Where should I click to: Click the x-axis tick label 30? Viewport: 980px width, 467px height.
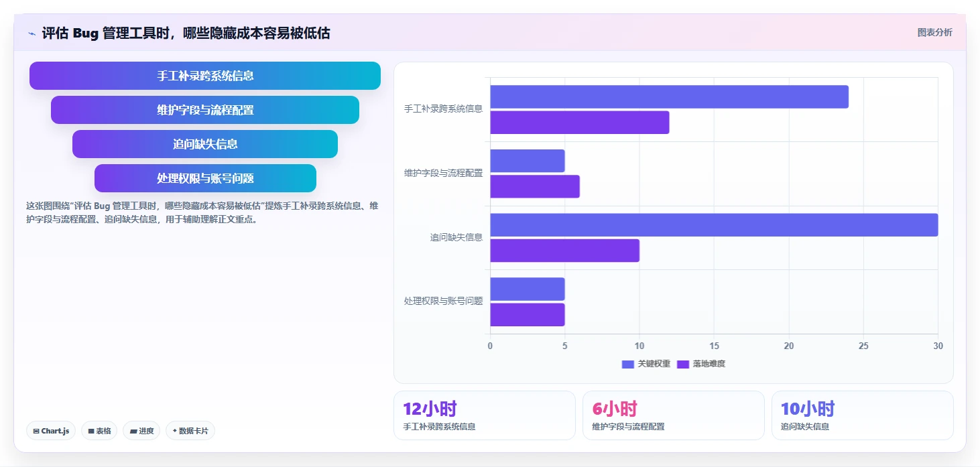pyautogui.click(x=938, y=346)
